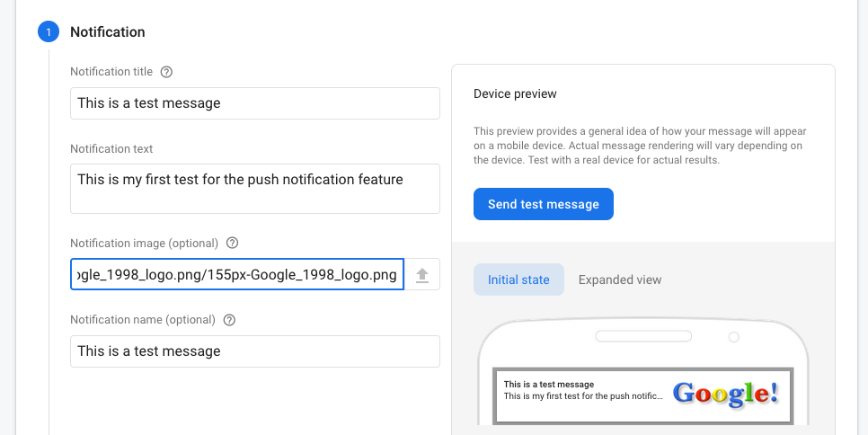Focus the Notification image URL field
The width and height of the screenshot is (868, 435).
(x=237, y=274)
